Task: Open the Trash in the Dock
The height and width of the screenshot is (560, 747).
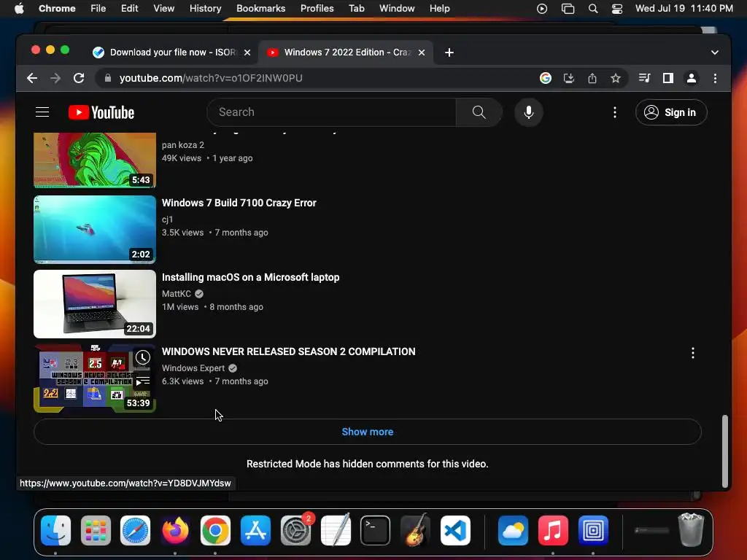Action: pos(690,529)
